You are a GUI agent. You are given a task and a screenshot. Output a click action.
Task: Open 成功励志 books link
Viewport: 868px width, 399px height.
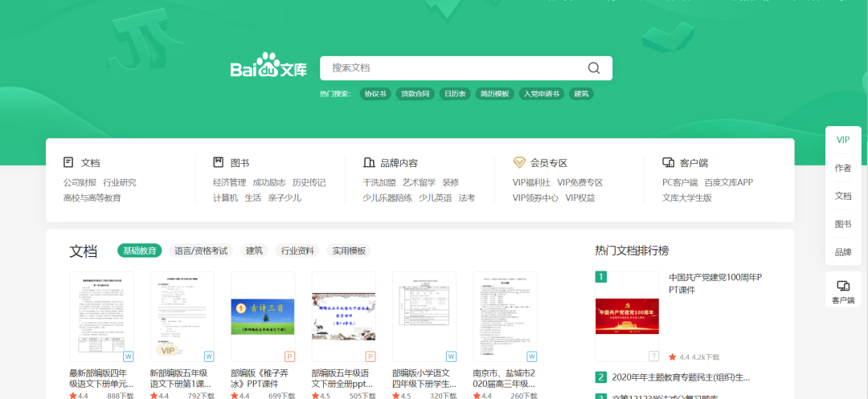tap(269, 182)
